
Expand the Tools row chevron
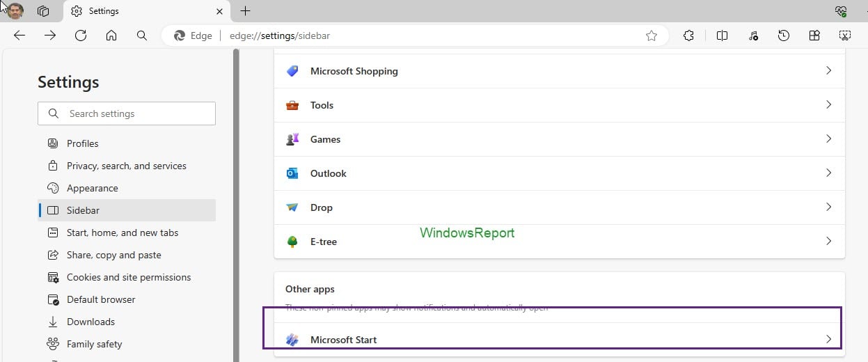click(x=828, y=105)
